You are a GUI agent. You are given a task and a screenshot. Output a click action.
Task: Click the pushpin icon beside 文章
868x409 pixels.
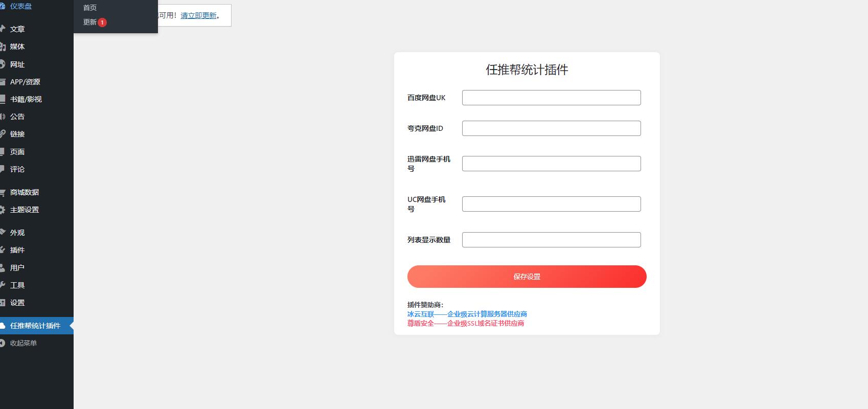click(3, 29)
